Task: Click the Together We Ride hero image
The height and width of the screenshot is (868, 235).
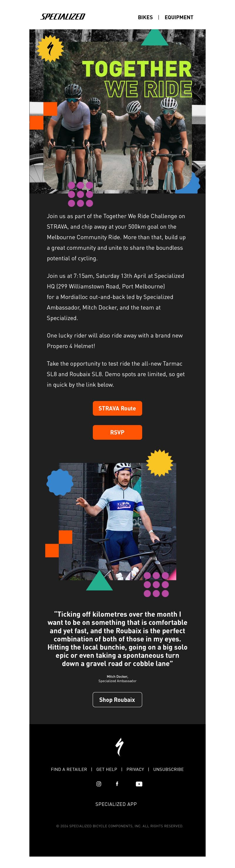Action: pos(117,112)
